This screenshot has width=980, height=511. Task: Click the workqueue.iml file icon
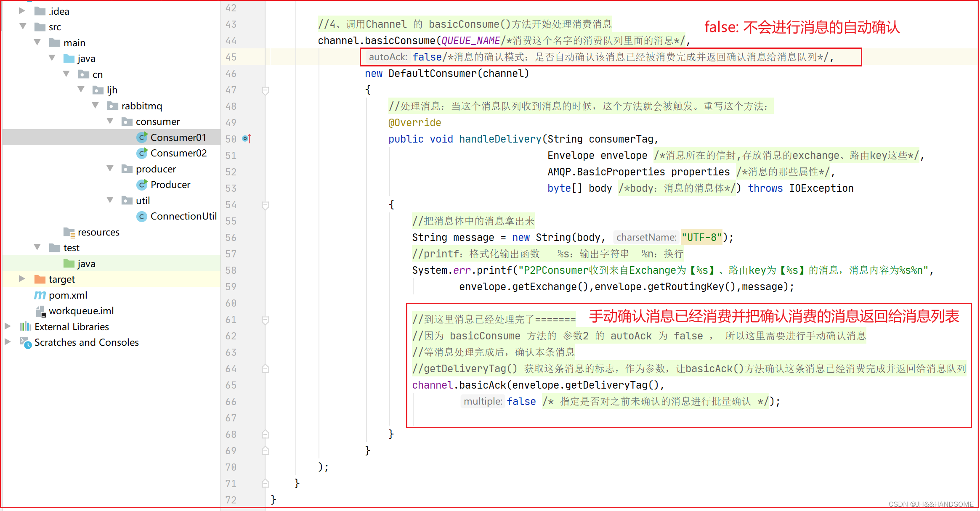(x=40, y=311)
